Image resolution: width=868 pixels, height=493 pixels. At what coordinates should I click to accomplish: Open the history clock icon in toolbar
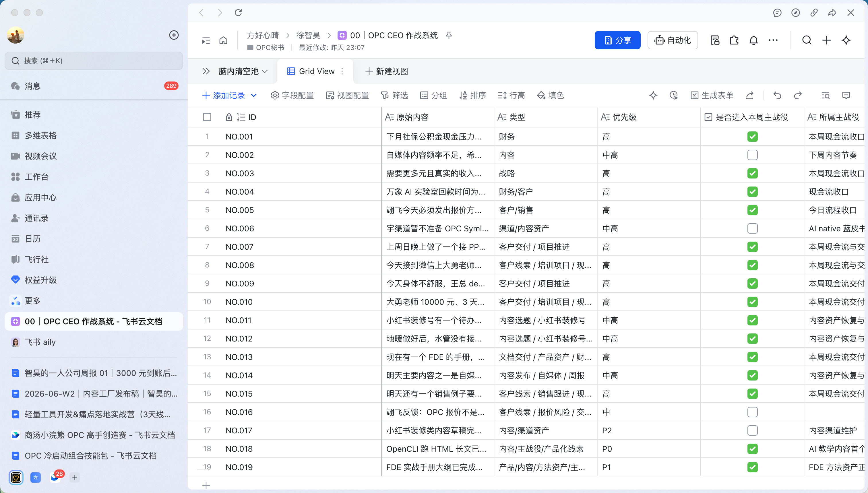tap(674, 96)
